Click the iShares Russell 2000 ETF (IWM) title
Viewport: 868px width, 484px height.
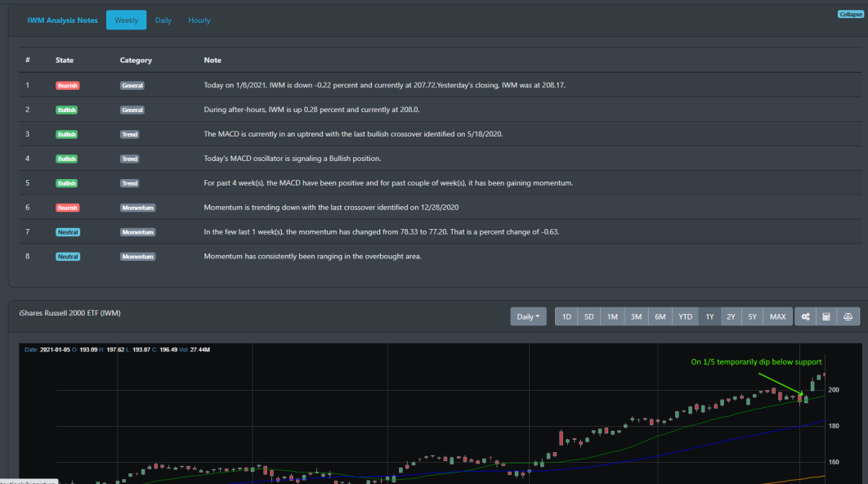(x=69, y=313)
